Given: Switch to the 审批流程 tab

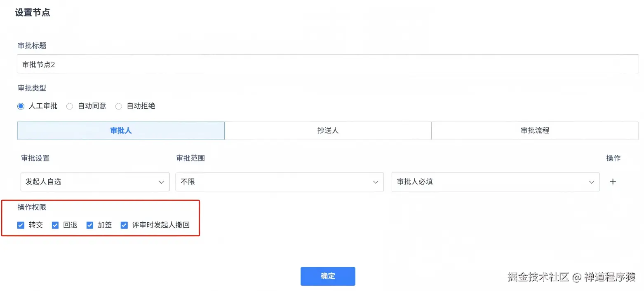Looking at the screenshot, I should [x=534, y=130].
